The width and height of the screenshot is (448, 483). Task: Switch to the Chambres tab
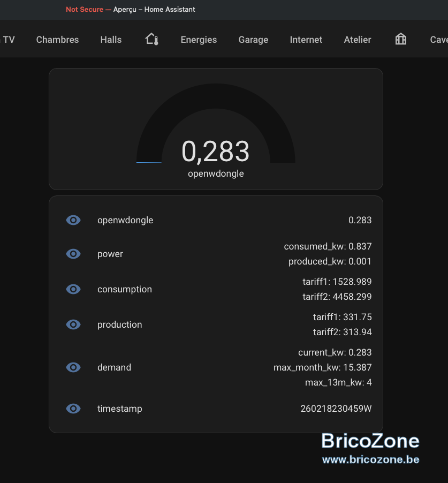pyautogui.click(x=58, y=40)
